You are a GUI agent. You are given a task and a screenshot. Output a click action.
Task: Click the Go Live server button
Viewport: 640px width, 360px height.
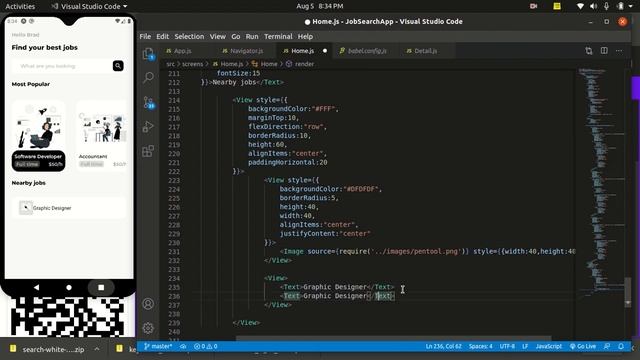click(x=583, y=346)
